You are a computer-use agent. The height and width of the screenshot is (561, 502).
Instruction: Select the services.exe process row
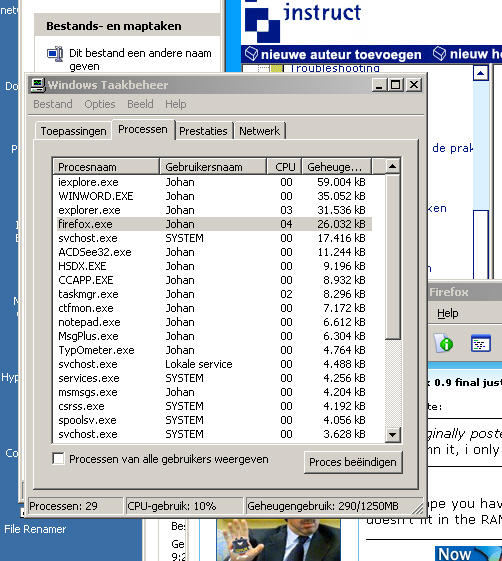[213, 378]
